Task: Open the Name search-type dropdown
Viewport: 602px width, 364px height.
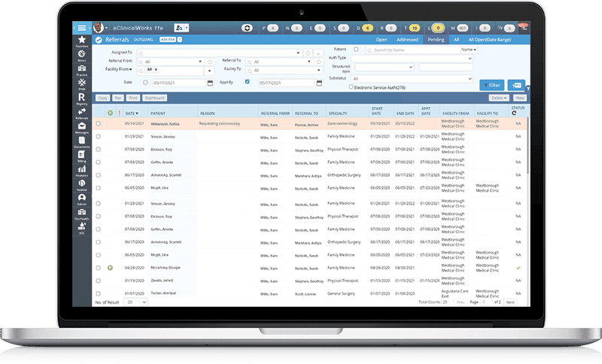Action: 468,50
